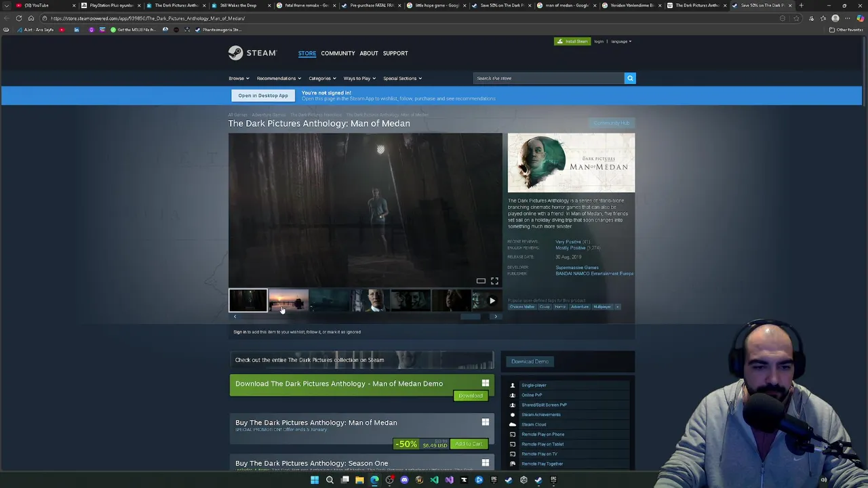This screenshot has width=868, height=488.
Task: Click Add to Cart for Man of Medan
Action: 469,444
